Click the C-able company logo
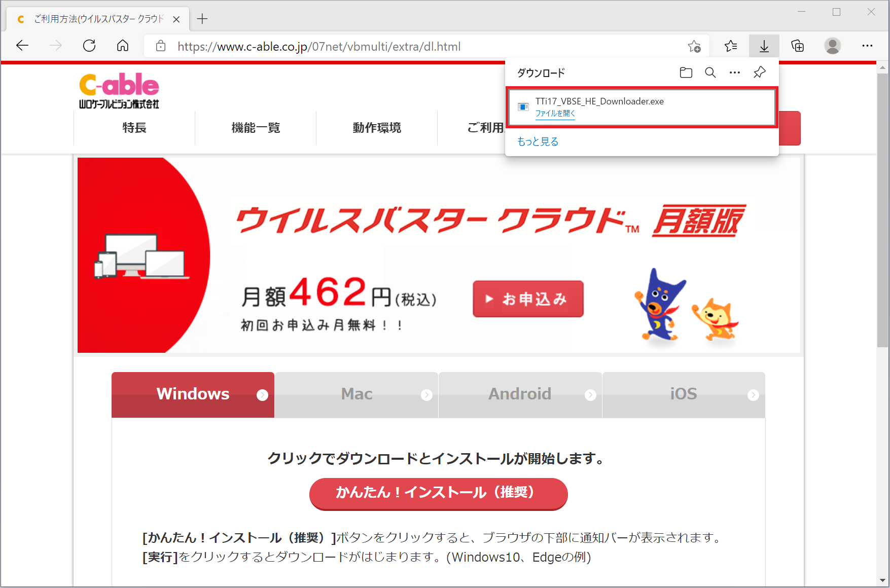This screenshot has width=890, height=588. (x=119, y=91)
